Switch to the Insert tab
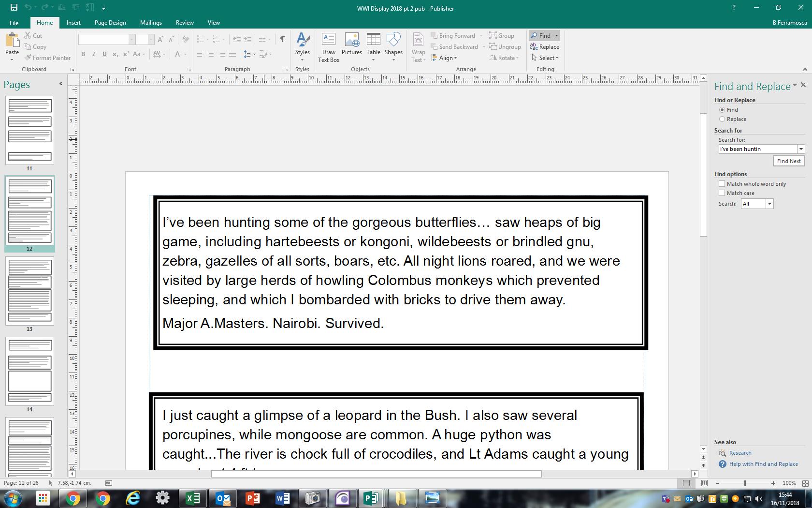The height and width of the screenshot is (508, 812). (73, 23)
